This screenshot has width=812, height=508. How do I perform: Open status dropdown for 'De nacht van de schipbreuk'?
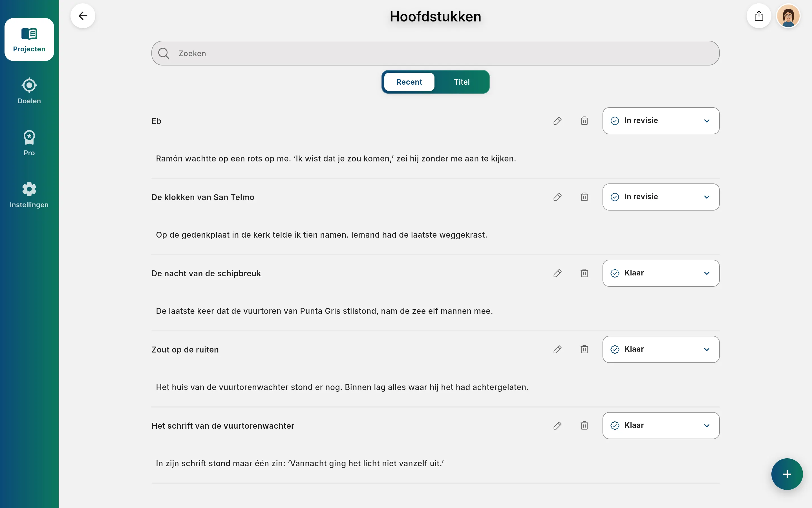pyautogui.click(x=661, y=273)
